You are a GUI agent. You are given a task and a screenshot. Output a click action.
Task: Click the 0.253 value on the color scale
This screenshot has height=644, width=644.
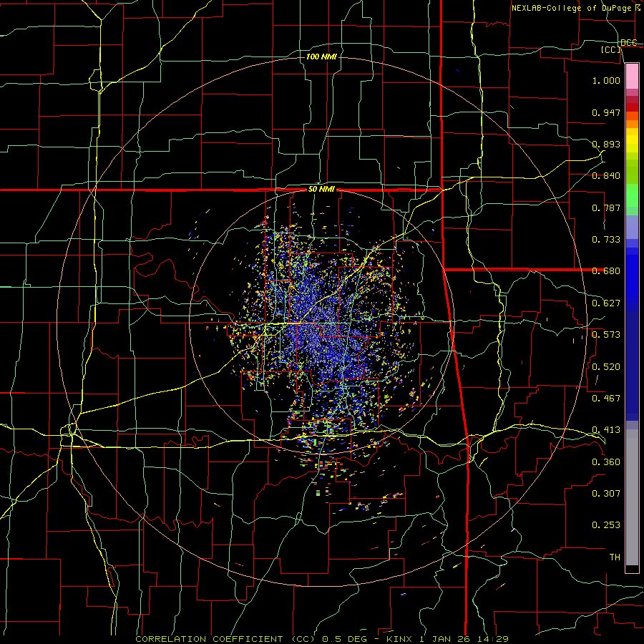tap(606, 525)
